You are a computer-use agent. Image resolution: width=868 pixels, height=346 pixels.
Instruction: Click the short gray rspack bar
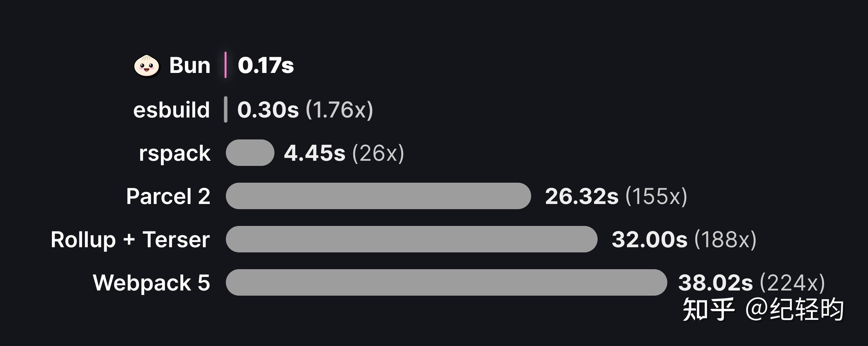pos(250,153)
